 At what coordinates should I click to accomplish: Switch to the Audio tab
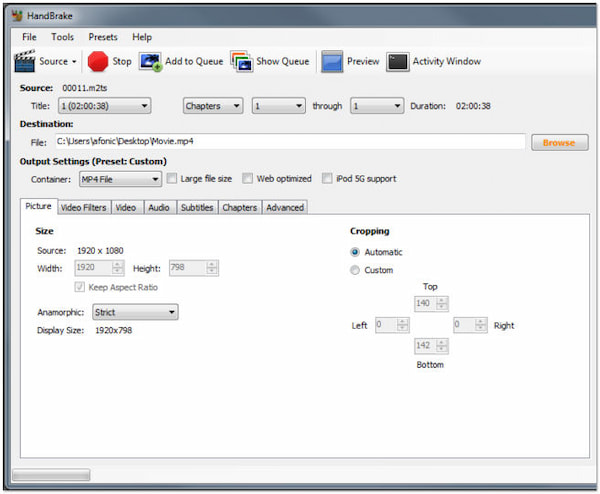159,207
